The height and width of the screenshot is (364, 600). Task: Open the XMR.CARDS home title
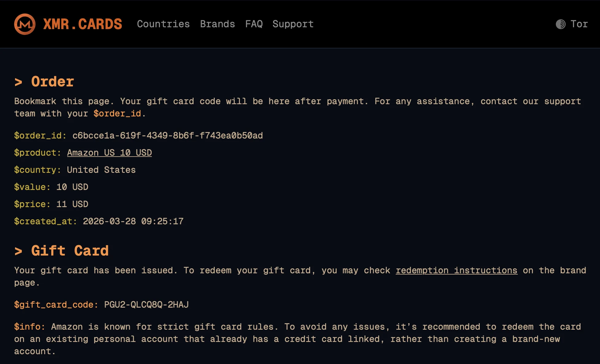[83, 24]
